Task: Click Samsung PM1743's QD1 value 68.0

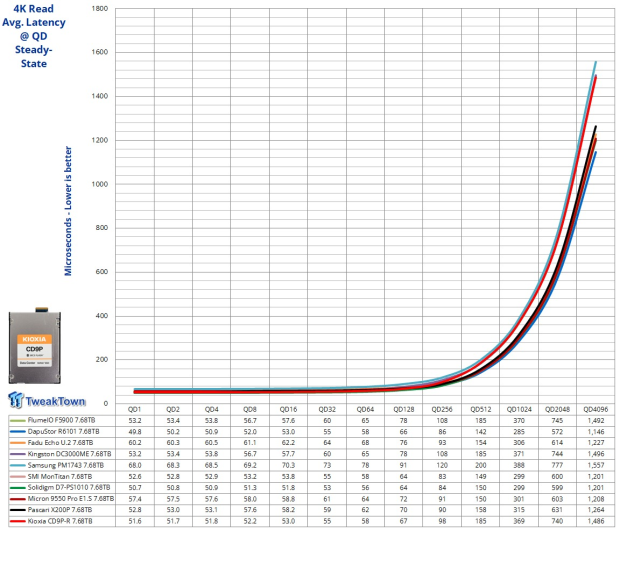Action: click(x=135, y=465)
